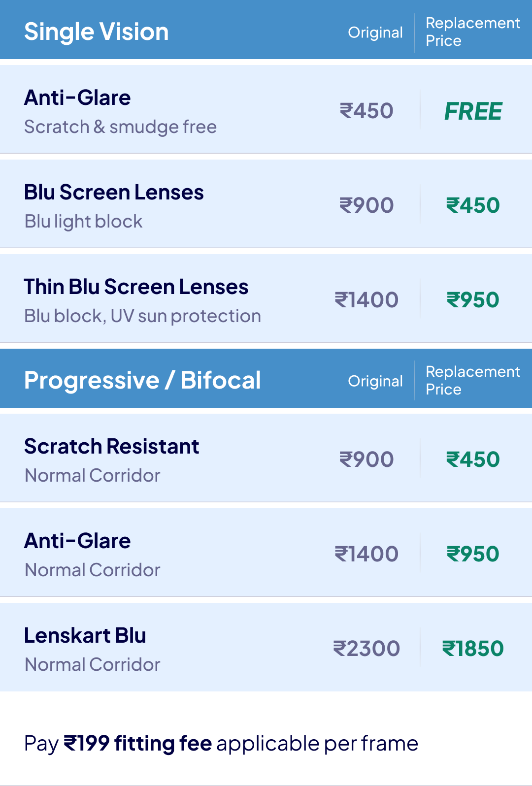
Task: Click Blu Screen Lenses ₹450 replacement price
Action: tap(473, 205)
